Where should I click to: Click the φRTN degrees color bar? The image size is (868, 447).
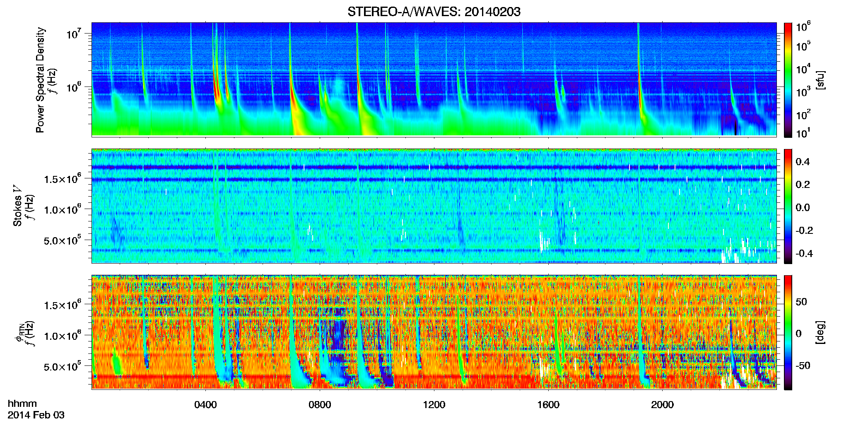788,332
